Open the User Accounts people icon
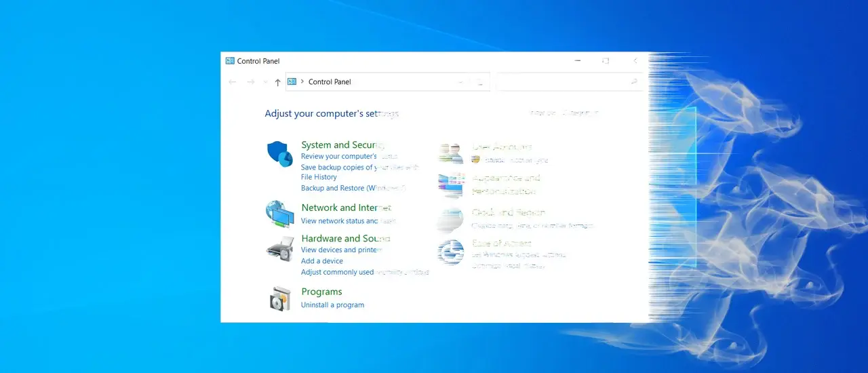The width and height of the screenshot is (868, 373). tap(450, 153)
